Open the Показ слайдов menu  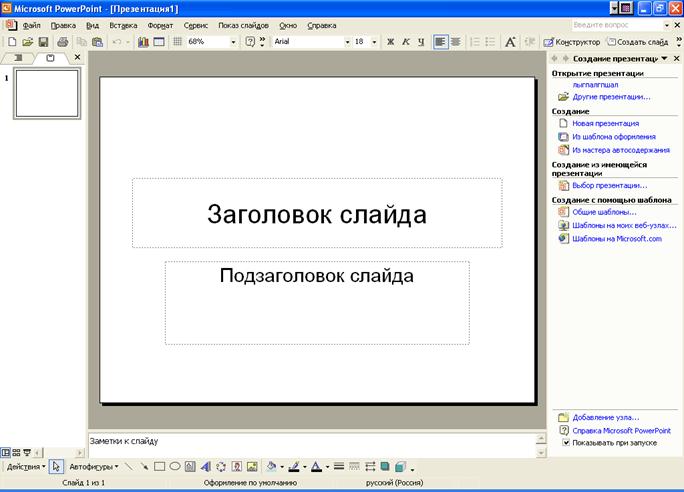pos(245,24)
